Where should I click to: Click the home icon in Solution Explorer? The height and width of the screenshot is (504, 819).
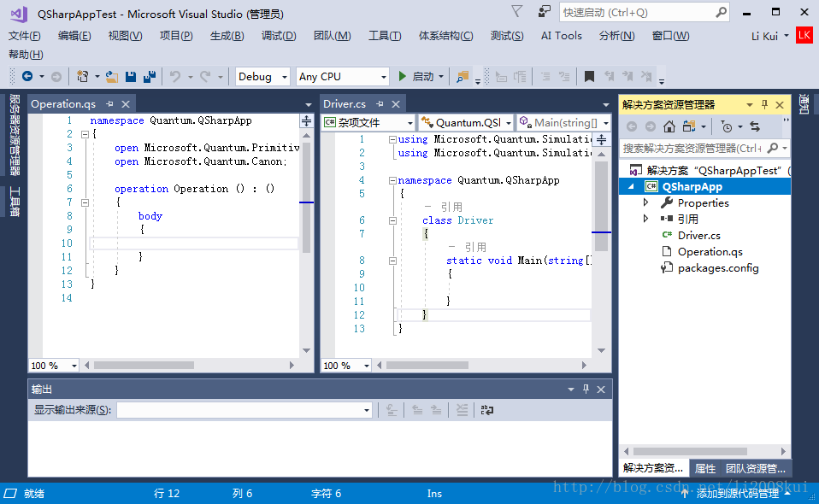tap(669, 126)
